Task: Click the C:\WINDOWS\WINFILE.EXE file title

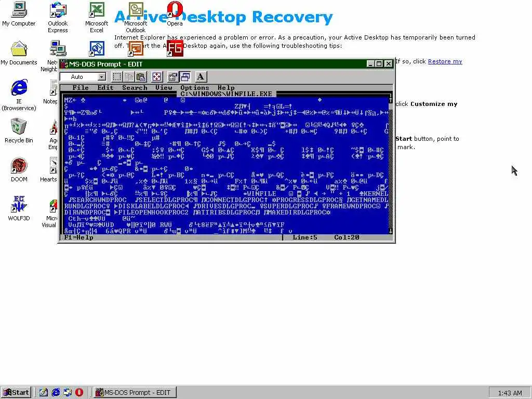Action: coord(227,94)
